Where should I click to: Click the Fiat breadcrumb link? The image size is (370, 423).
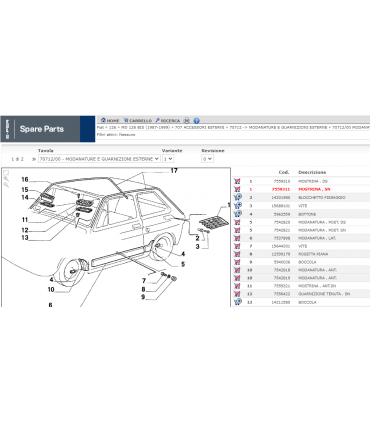coord(100,128)
